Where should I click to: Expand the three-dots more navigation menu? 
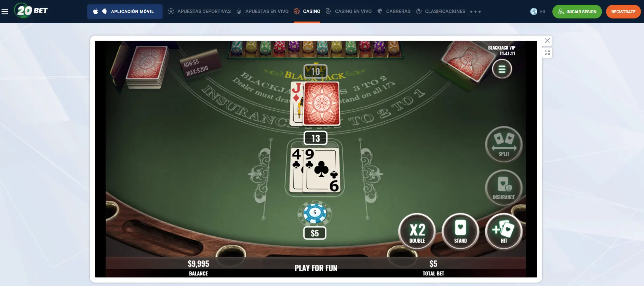(475, 12)
